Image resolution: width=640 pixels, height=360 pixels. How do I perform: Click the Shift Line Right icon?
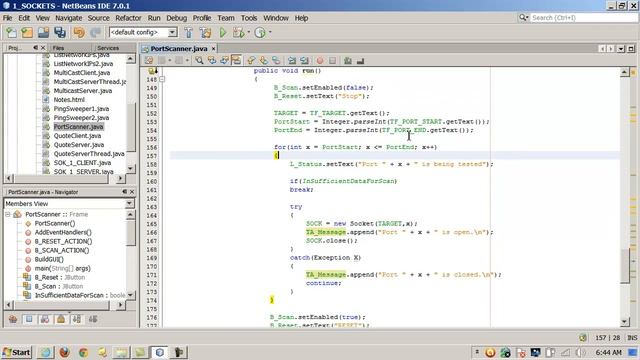[x=304, y=60]
